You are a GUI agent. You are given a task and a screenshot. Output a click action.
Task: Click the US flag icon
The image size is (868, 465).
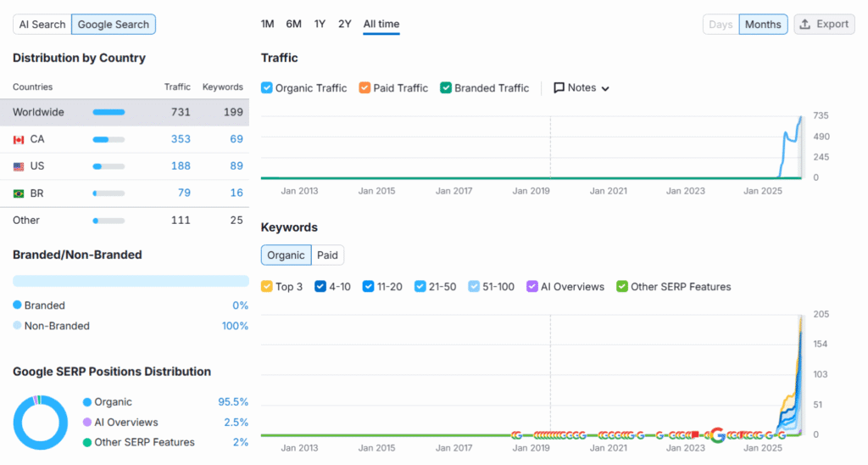click(x=19, y=166)
